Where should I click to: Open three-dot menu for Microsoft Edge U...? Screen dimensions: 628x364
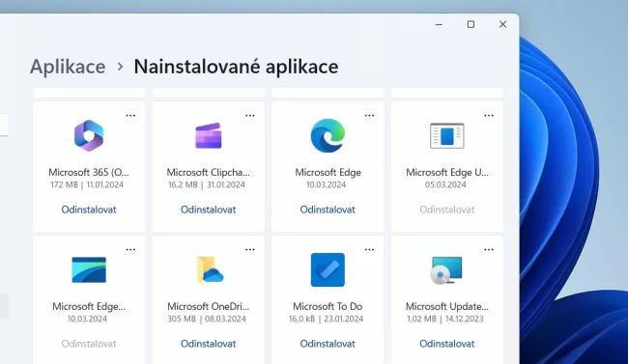click(489, 115)
